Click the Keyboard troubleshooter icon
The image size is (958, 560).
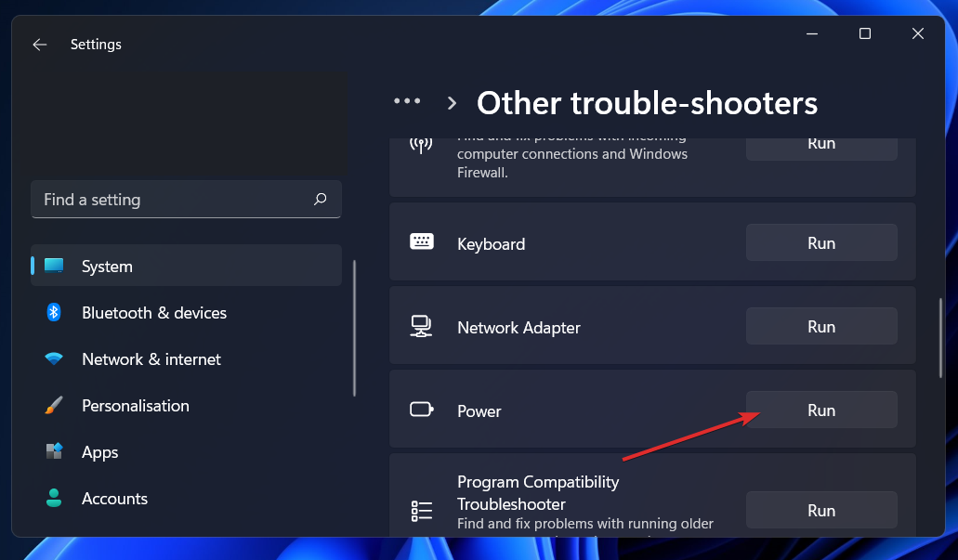pyautogui.click(x=422, y=241)
